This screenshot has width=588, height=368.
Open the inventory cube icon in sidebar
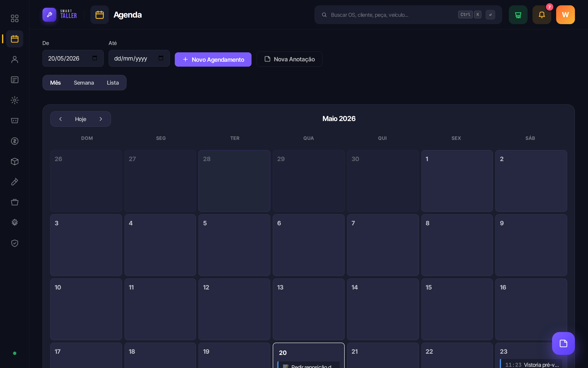pyautogui.click(x=14, y=162)
